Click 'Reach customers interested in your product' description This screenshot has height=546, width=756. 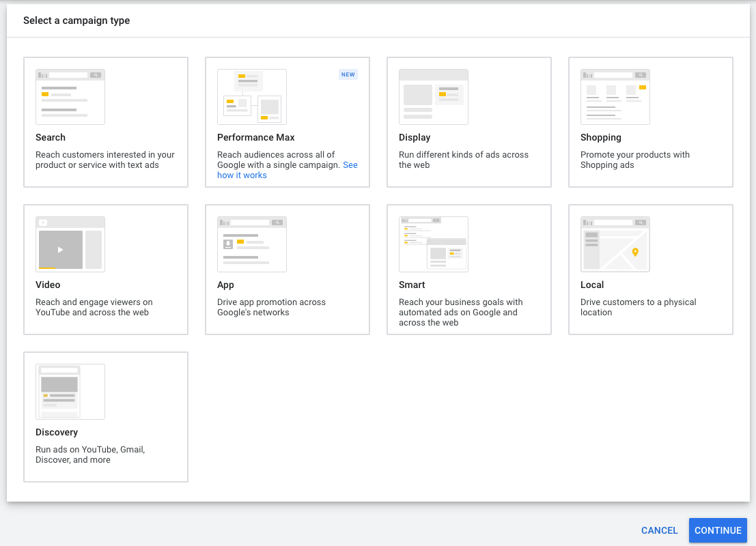tap(104, 160)
